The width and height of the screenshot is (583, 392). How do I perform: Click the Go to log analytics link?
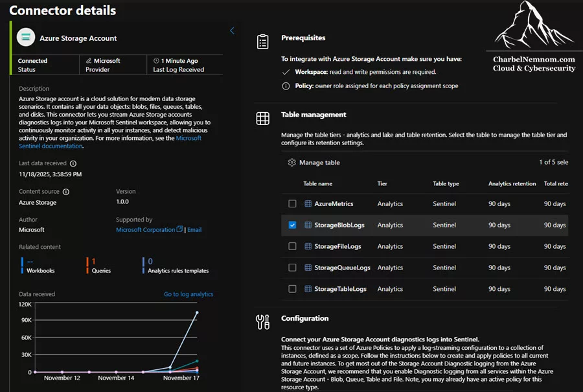tap(189, 294)
